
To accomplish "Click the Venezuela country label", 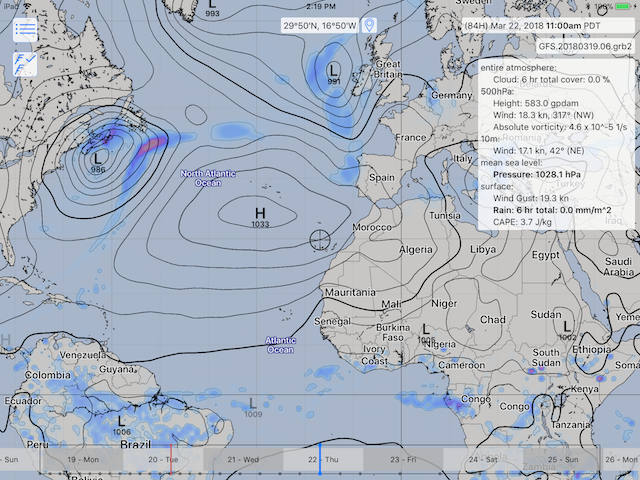I will click(83, 355).
